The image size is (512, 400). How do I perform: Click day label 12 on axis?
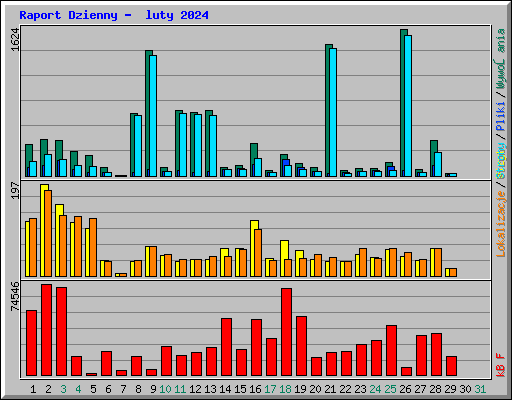[195, 389]
